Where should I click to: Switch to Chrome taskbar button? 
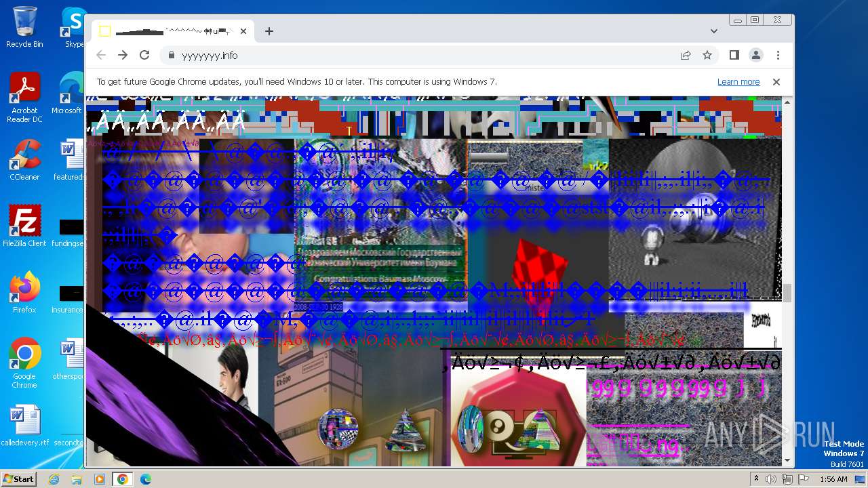122,479
